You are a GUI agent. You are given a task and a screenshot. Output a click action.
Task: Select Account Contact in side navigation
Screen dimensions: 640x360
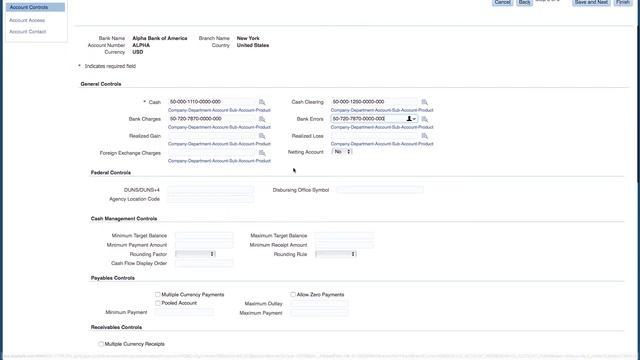28,32
